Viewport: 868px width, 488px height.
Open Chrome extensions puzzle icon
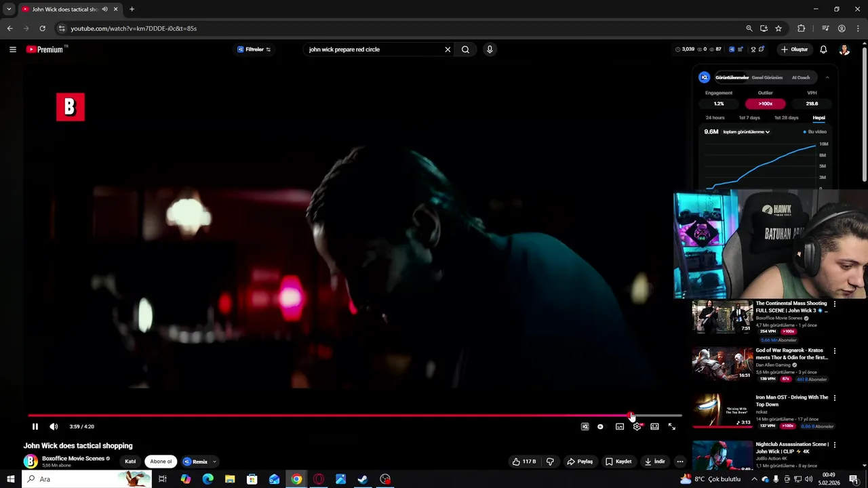tap(802, 28)
